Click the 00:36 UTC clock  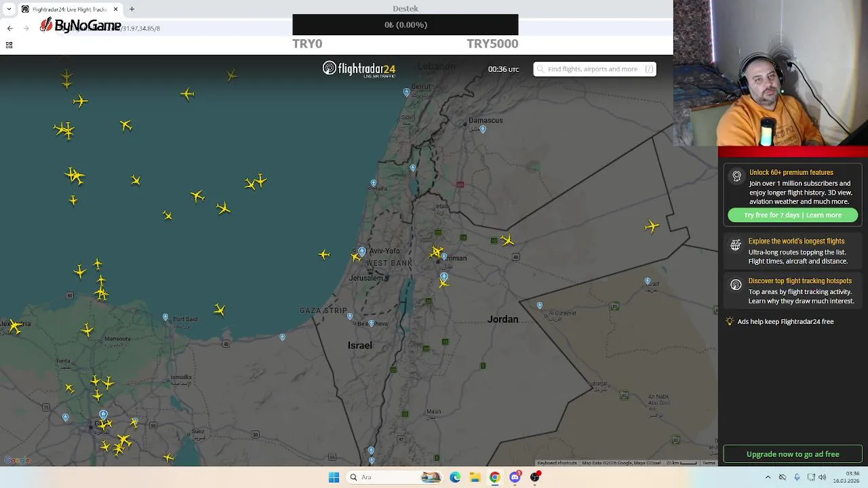pyautogui.click(x=503, y=69)
